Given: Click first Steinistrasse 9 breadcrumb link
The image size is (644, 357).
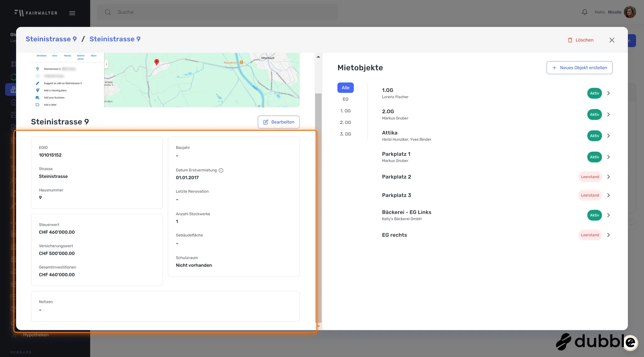Looking at the screenshot, I should [51, 39].
